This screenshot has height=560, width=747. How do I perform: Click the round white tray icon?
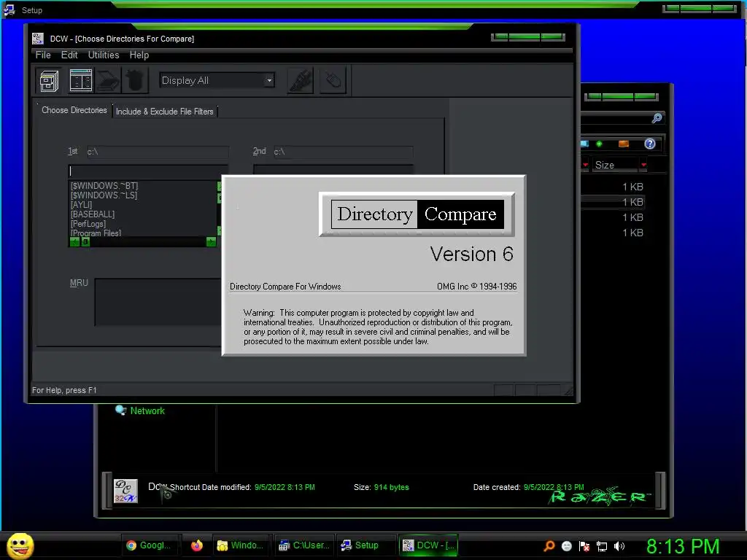566,545
